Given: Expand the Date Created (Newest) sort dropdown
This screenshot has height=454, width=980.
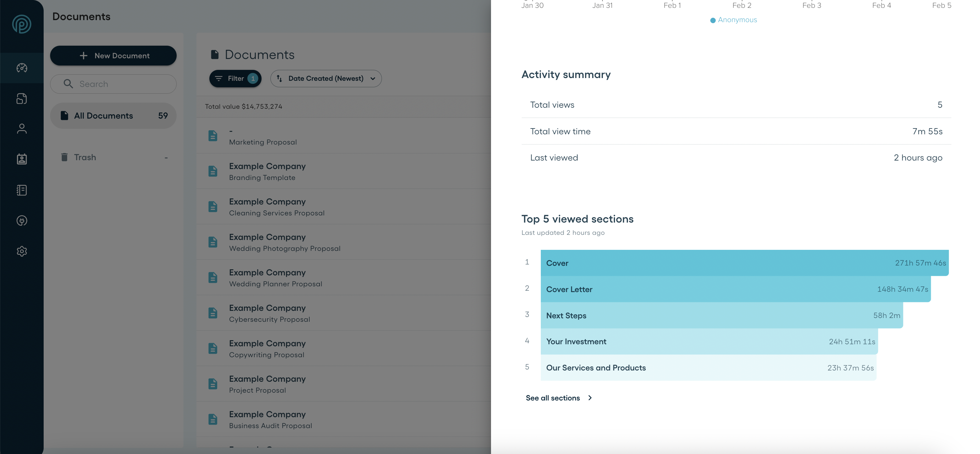Looking at the screenshot, I should point(326,78).
